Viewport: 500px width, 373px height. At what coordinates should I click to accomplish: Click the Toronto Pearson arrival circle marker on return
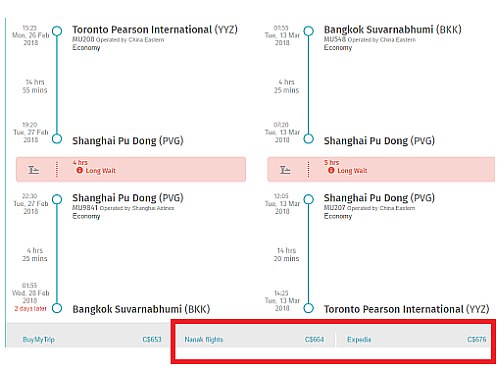pyautogui.click(x=309, y=308)
